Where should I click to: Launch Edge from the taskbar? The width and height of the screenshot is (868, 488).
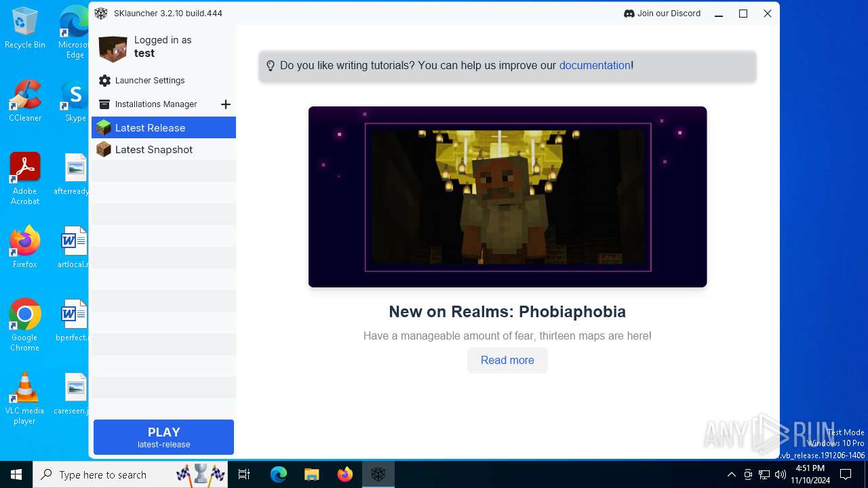click(x=279, y=474)
